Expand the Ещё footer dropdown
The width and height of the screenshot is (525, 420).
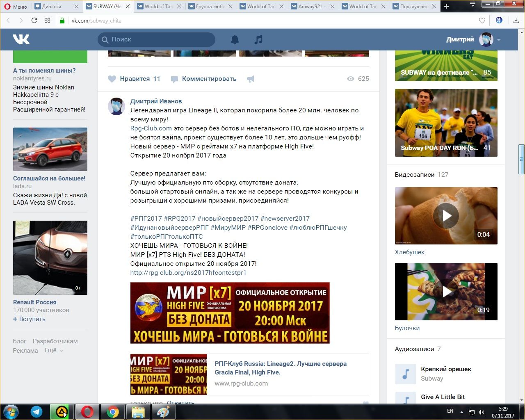54,351
